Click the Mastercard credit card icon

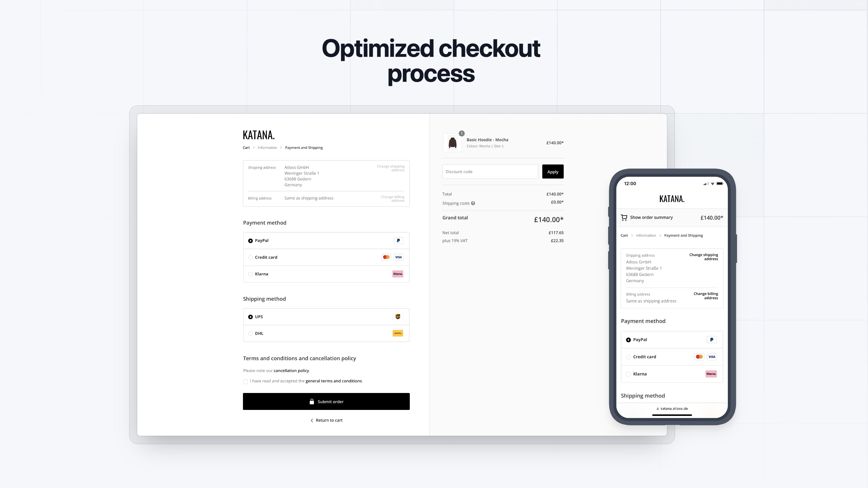click(x=386, y=257)
